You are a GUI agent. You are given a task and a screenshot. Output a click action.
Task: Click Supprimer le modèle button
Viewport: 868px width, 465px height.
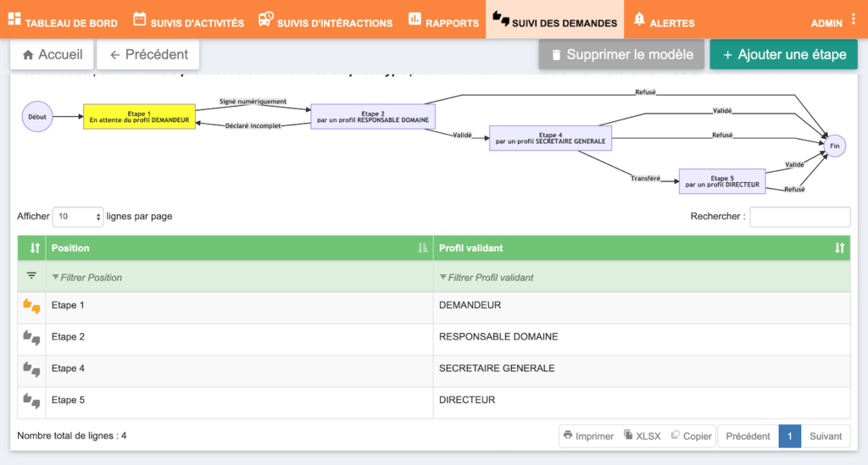point(621,54)
